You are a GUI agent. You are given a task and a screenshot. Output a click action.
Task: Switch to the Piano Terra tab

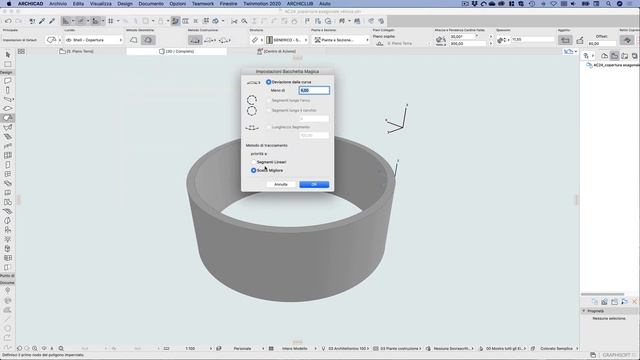76,51
